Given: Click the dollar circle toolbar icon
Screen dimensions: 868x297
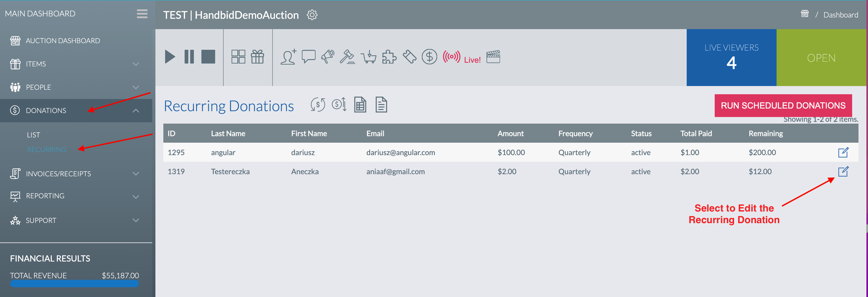Looking at the screenshot, I should point(429,57).
